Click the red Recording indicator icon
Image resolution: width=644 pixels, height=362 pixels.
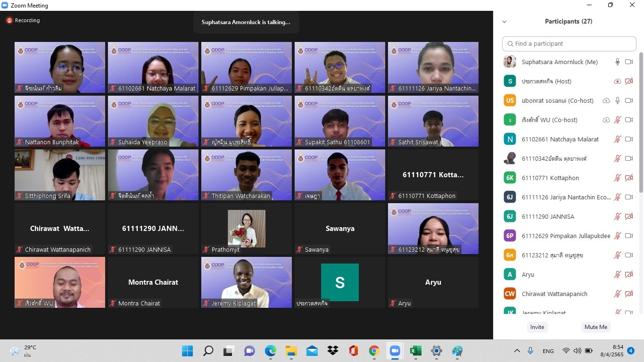pyautogui.click(x=9, y=21)
